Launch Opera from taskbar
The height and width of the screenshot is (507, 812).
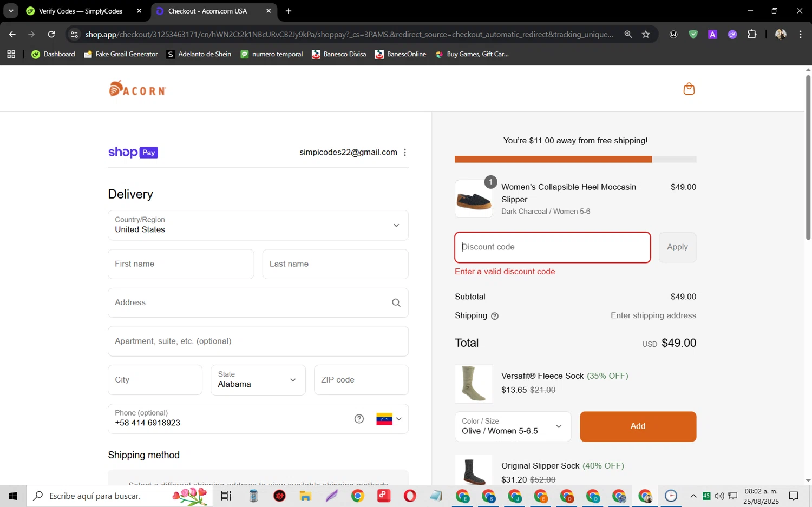[410, 496]
